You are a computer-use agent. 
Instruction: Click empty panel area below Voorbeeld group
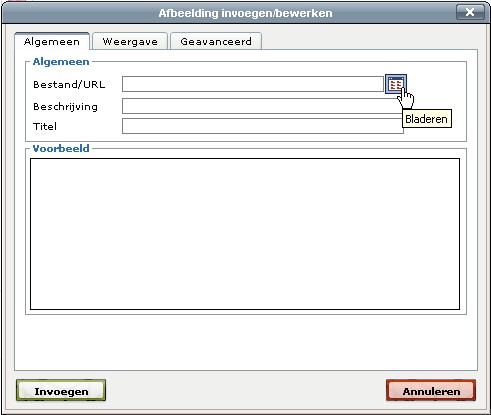coord(246,342)
